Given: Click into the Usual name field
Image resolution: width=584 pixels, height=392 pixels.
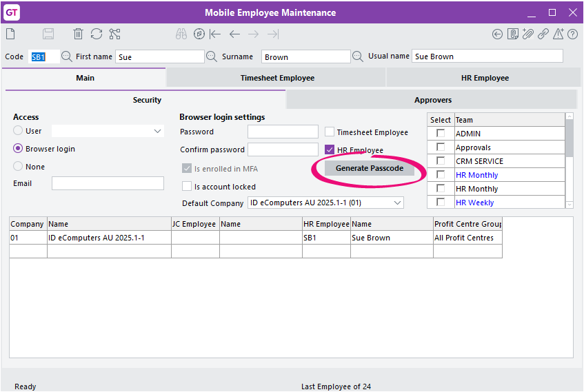Looking at the screenshot, I should point(487,56).
